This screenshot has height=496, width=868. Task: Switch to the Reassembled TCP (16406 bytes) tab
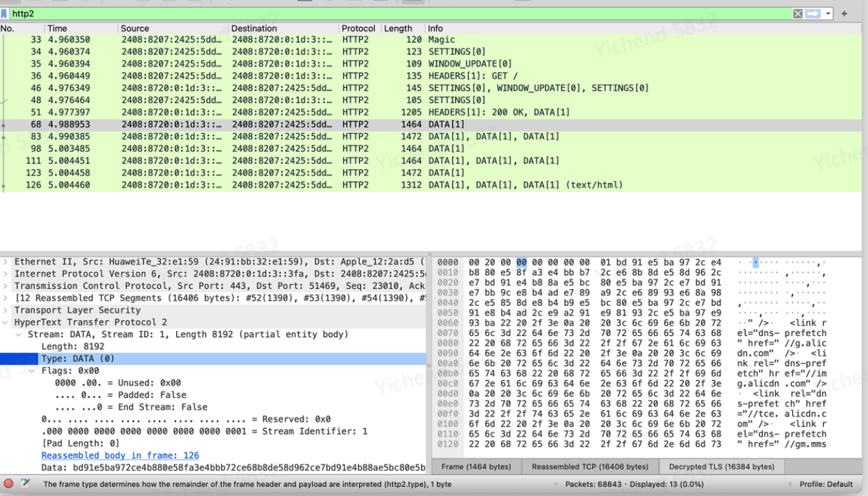589,467
